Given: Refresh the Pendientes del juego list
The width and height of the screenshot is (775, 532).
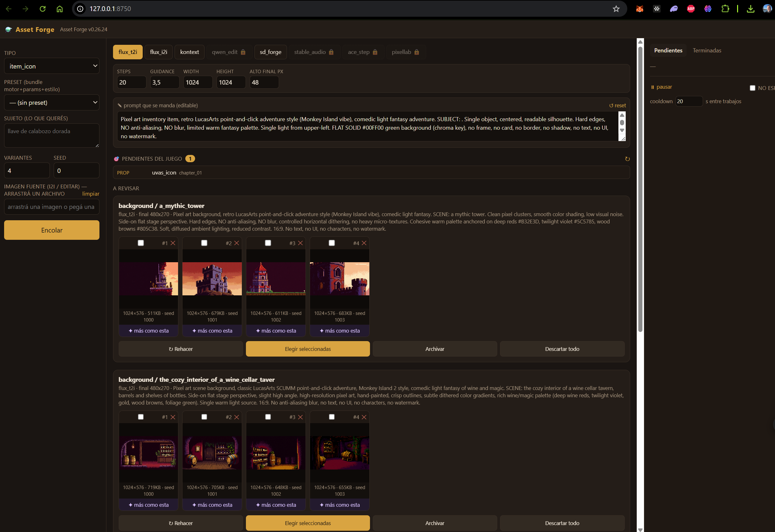Looking at the screenshot, I should point(627,159).
